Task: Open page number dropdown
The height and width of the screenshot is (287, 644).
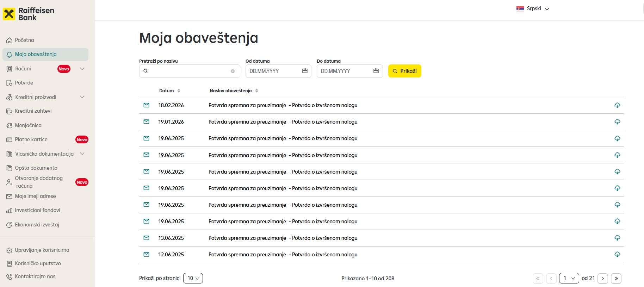Action: [x=569, y=278]
